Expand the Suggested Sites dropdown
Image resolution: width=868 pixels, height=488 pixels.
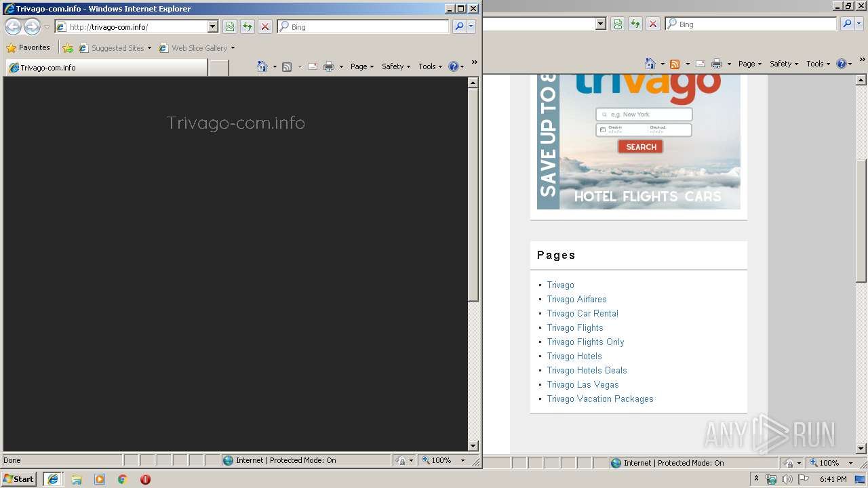click(149, 48)
